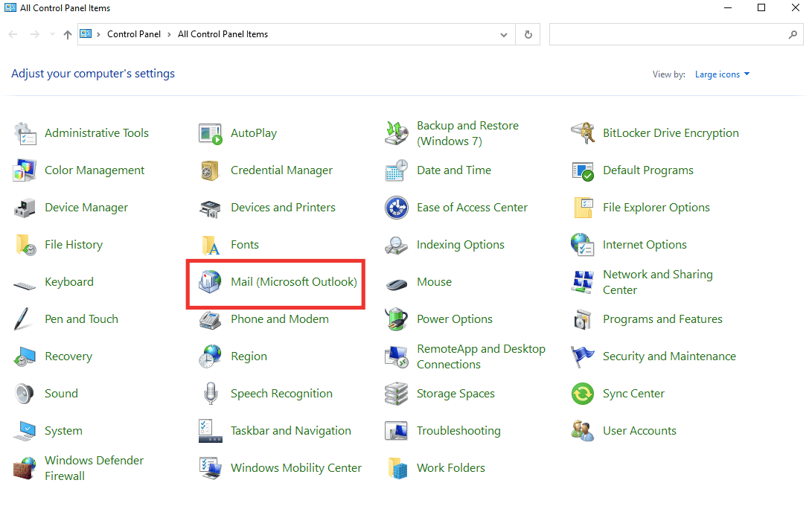Open the Windows Defender Firewall icon
Screen dimensions: 812x515
[x=25, y=468]
